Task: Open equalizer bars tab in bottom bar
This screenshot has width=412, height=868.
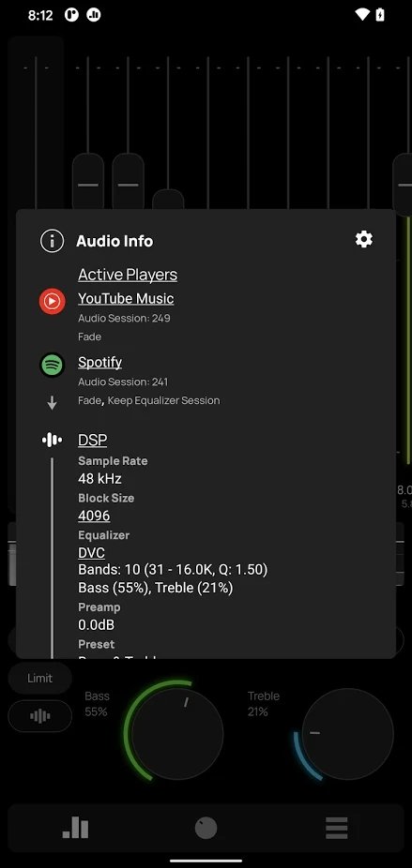Action: 75,828
